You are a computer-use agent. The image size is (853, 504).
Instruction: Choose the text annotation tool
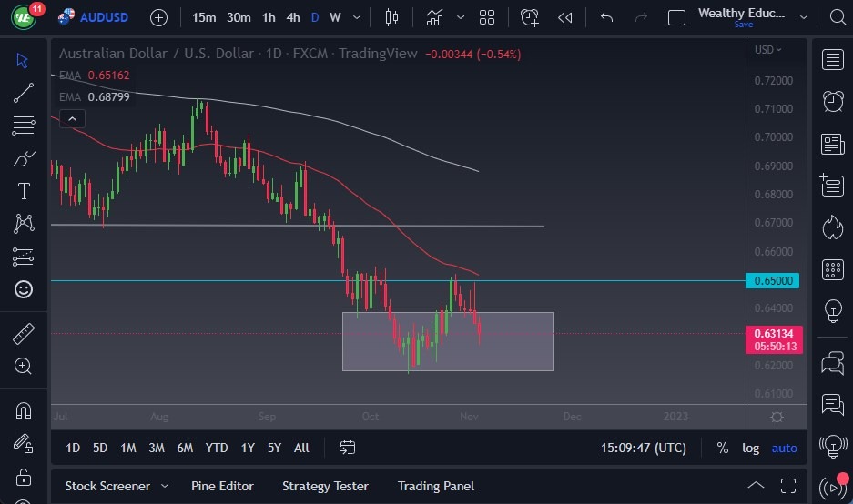coord(24,191)
